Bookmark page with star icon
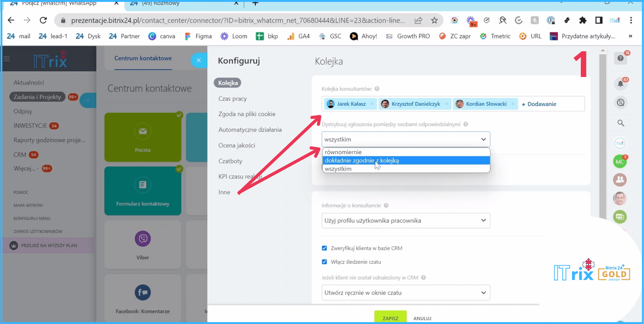The width and height of the screenshot is (644, 324). pyautogui.click(x=434, y=20)
